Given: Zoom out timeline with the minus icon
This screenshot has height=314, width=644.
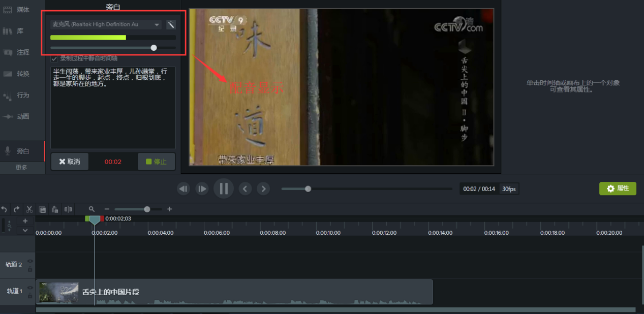Looking at the screenshot, I should click(x=107, y=209).
